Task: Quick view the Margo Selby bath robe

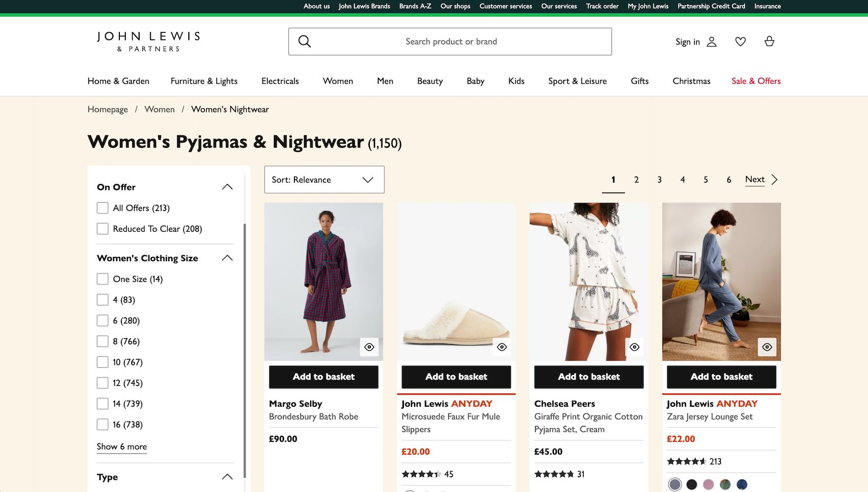Action: point(369,347)
